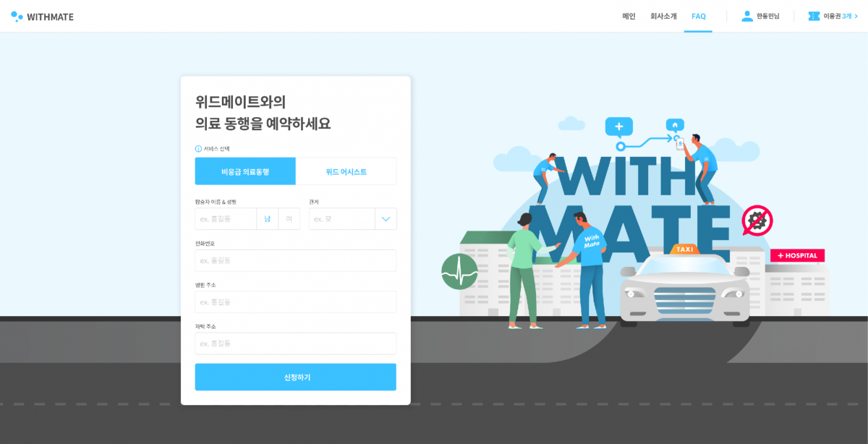Click the crossed-out gear speech bubble icon
This screenshot has width=868, height=444.
tap(757, 221)
